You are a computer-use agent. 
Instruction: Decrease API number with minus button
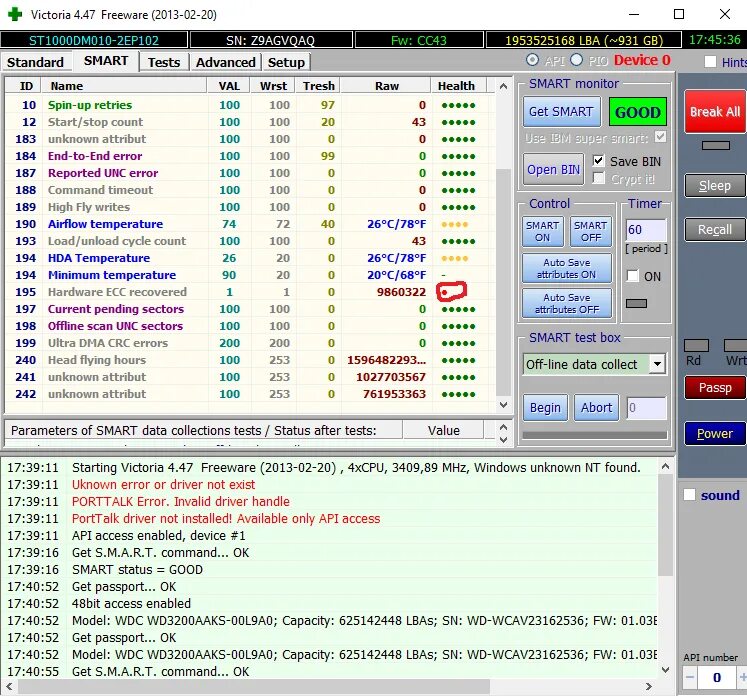click(690, 677)
